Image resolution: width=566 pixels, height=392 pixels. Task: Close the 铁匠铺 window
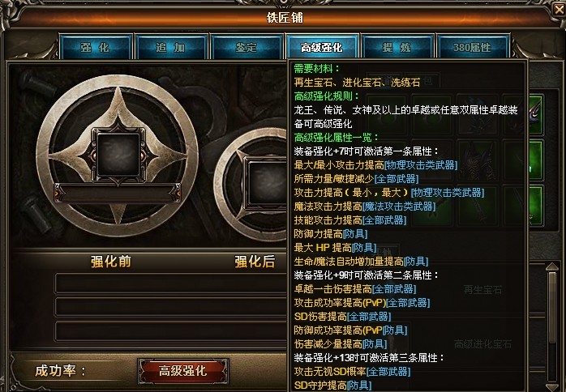tap(560, 9)
